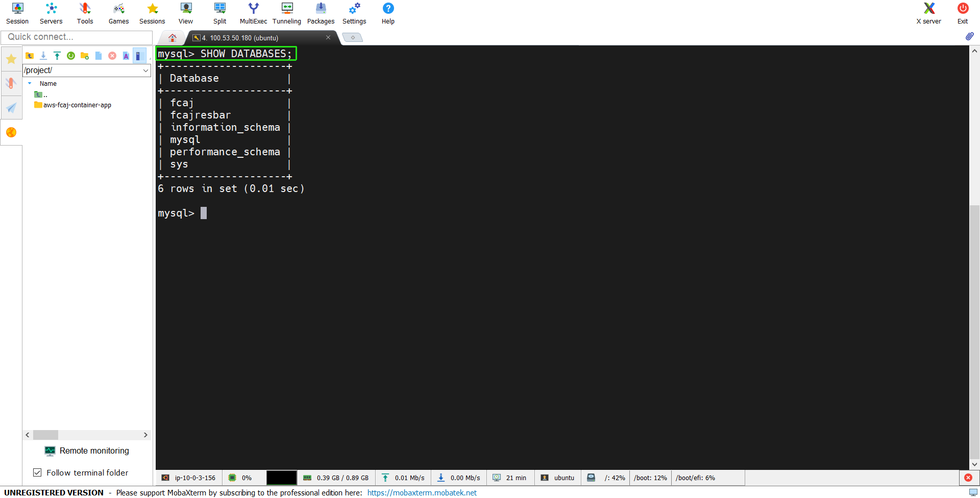Click the disk usage /: 42% entry
This screenshot has width=980, height=498.
[x=606, y=478]
